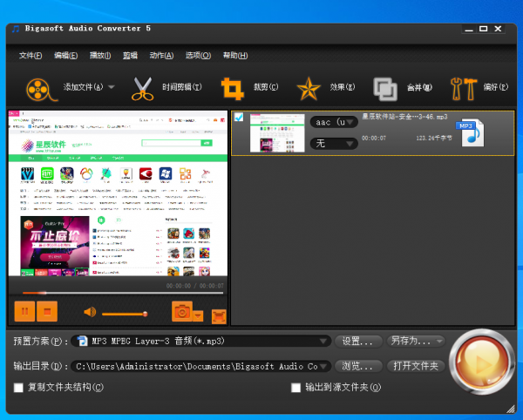Open the star Effect icon
The image size is (523, 420).
pos(309,89)
